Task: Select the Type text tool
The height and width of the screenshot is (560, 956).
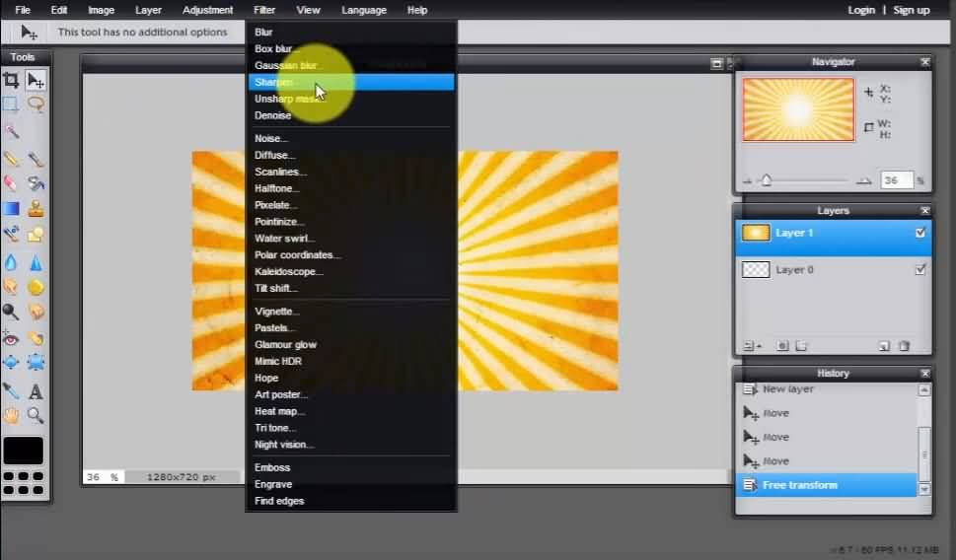Action: [x=36, y=390]
